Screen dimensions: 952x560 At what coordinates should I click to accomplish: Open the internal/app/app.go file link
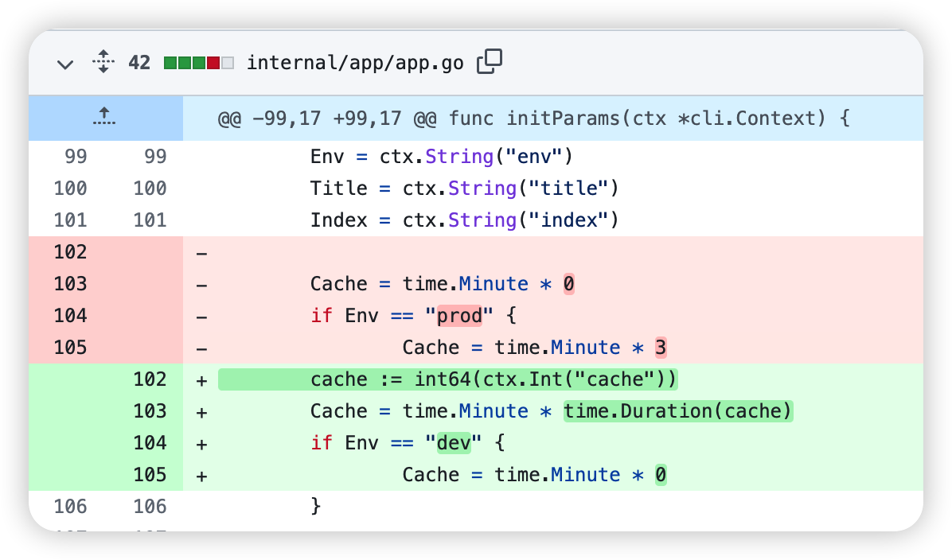click(355, 63)
